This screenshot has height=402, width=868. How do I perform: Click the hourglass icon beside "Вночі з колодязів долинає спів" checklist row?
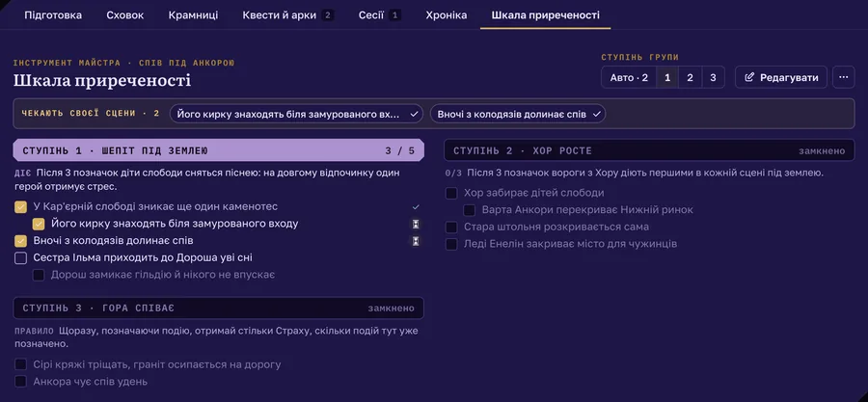415,241
